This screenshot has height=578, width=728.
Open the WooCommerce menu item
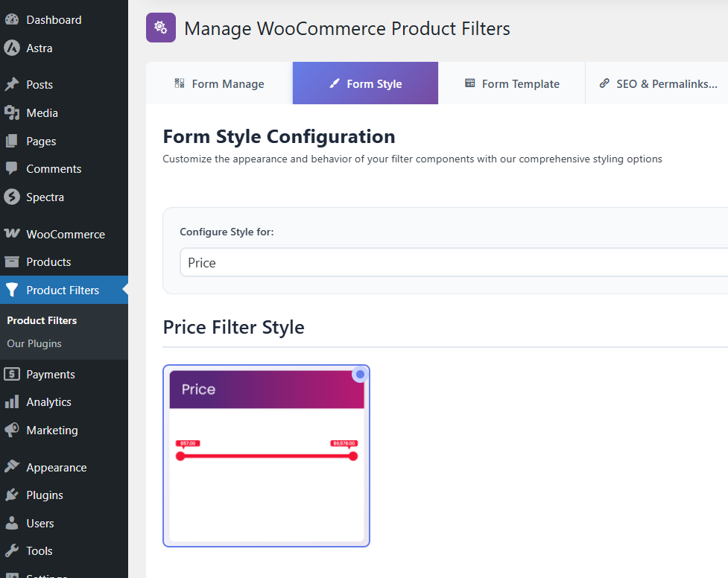[66, 235]
